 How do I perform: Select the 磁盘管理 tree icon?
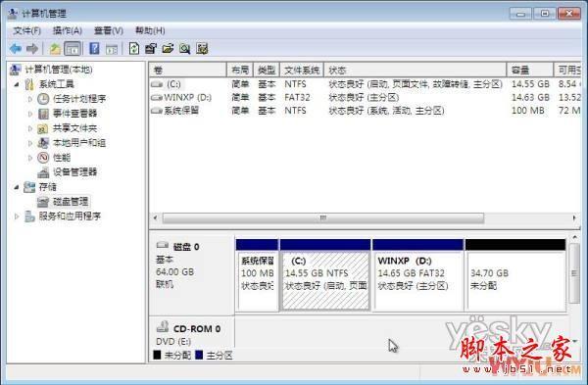pyautogui.click(x=43, y=202)
